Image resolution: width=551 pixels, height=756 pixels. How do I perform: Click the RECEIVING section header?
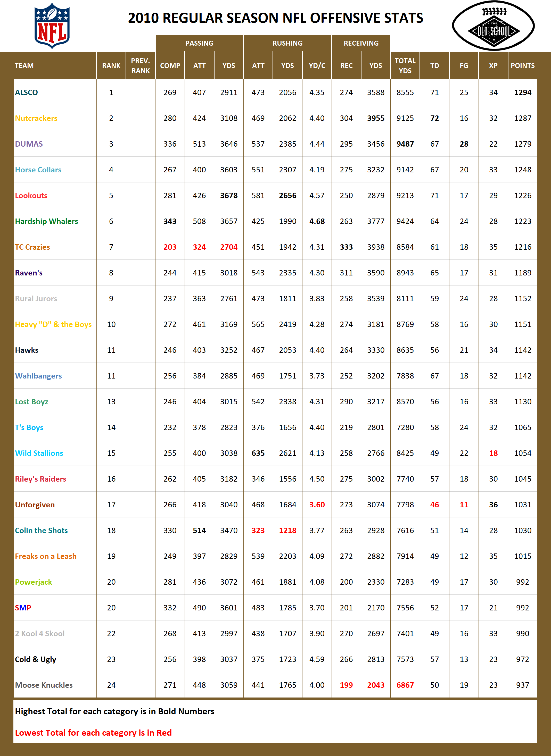(361, 43)
